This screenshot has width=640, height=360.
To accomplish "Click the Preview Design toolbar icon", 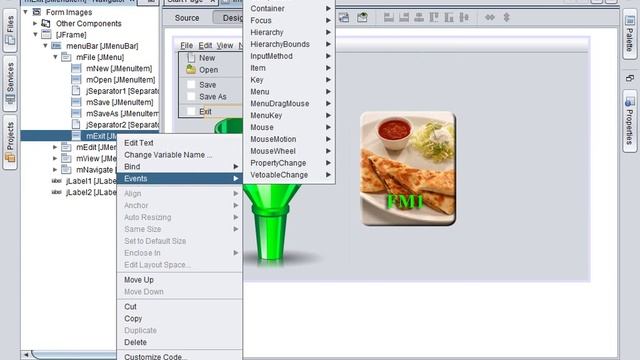I will pos(362,17).
